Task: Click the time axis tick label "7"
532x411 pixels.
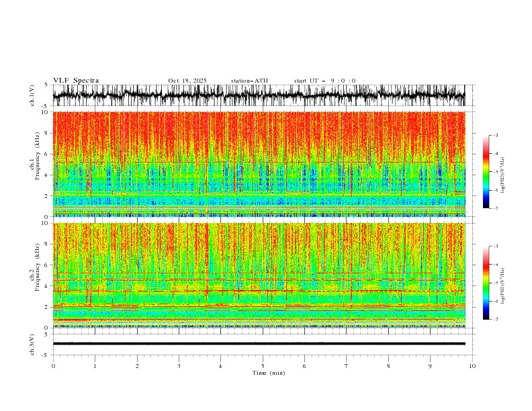Action: [x=346, y=366]
